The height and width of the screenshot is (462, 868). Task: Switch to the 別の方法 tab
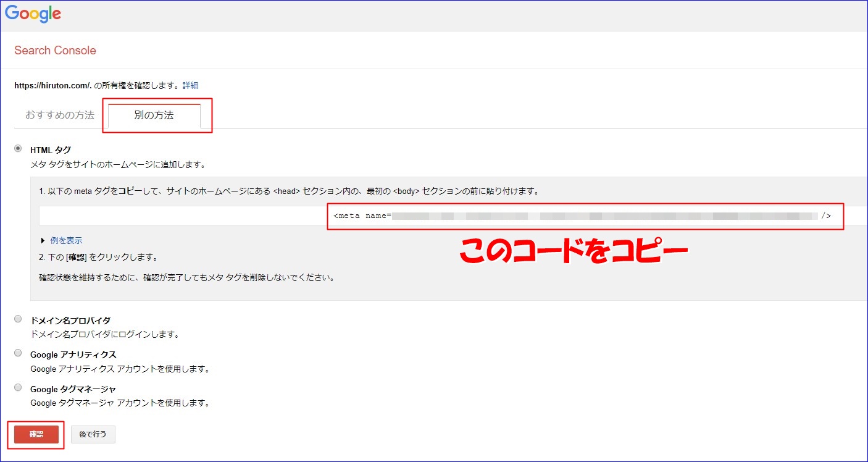[154, 115]
